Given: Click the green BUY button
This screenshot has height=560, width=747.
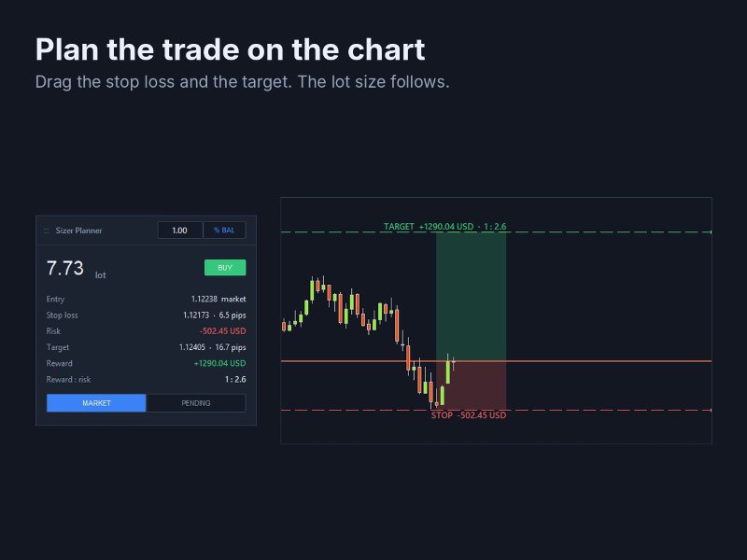Looking at the screenshot, I should click(x=225, y=268).
